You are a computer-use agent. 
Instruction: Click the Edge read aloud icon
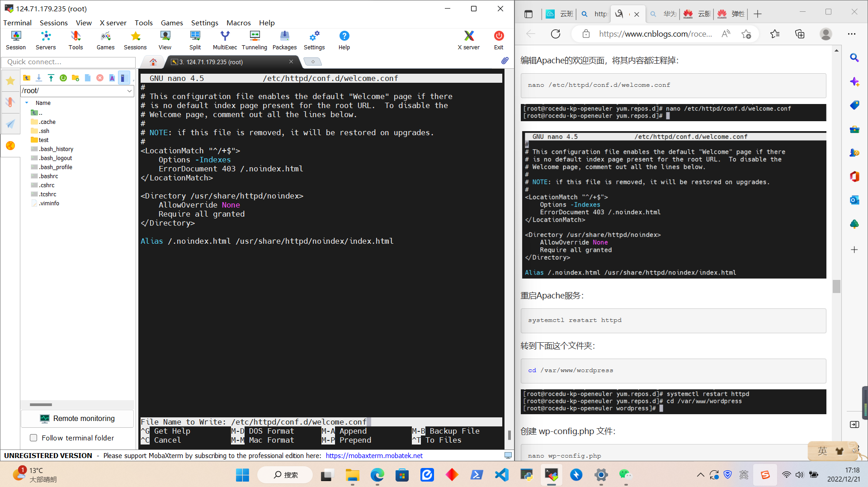pyautogui.click(x=726, y=34)
